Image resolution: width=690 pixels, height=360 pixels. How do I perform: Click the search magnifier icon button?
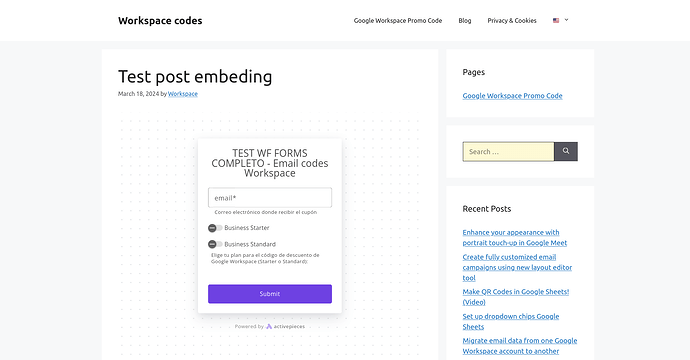[x=565, y=151]
